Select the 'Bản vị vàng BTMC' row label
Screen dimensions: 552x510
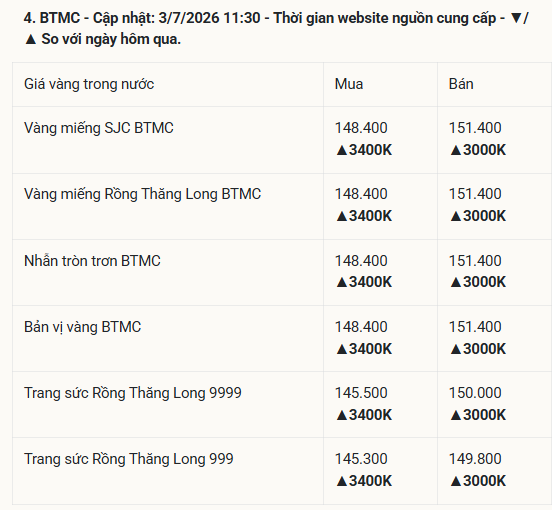pos(82,327)
